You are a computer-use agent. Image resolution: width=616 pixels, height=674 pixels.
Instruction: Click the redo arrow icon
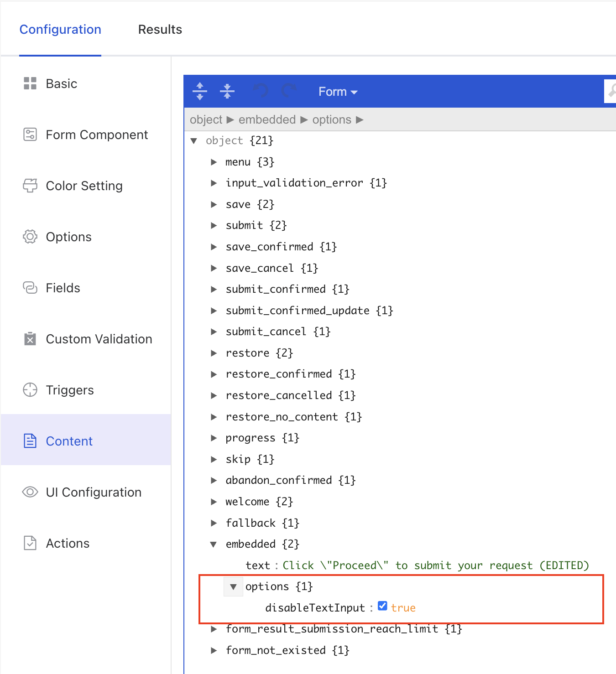pyautogui.click(x=288, y=91)
